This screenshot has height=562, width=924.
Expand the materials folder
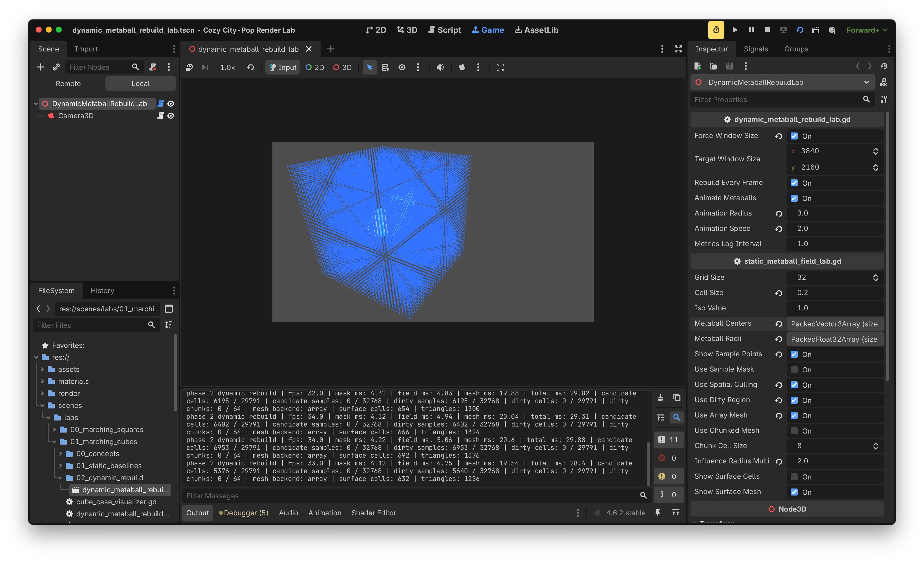pos(42,381)
